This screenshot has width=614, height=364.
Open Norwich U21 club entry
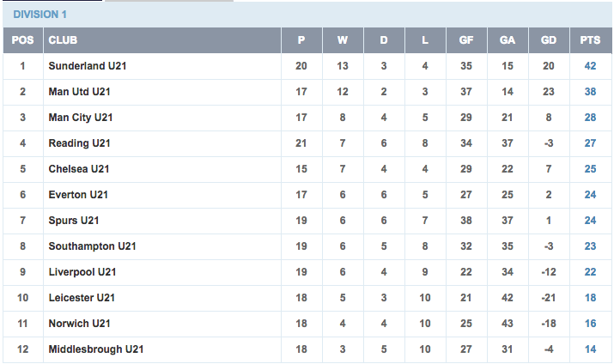(x=80, y=324)
